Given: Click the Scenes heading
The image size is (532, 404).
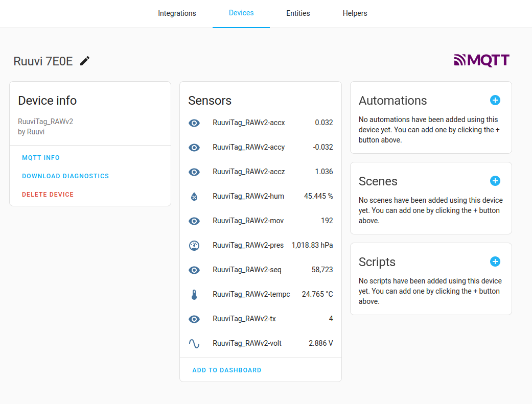Looking at the screenshot, I should pyautogui.click(x=378, y=181).
